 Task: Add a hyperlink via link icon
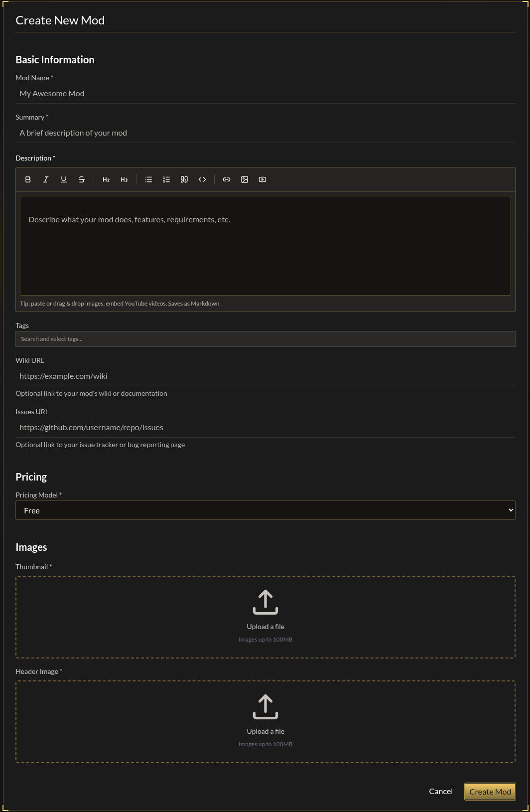227,179
